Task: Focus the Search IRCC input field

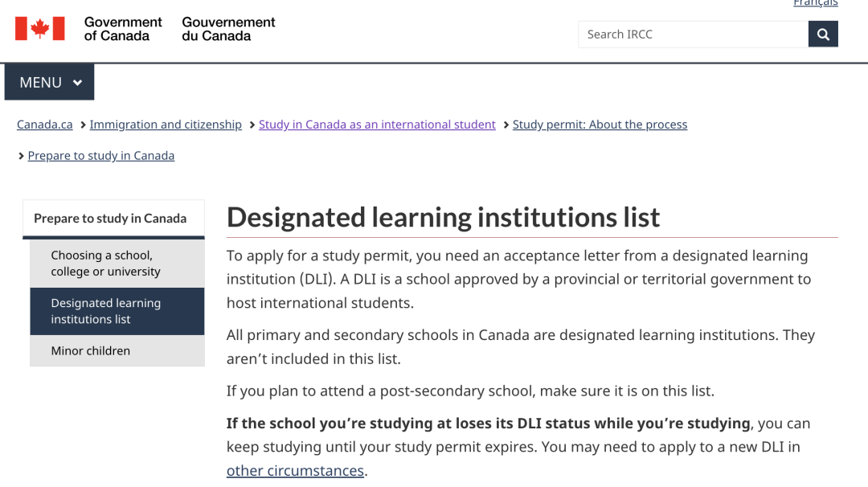Action: (x=693, y=35)
